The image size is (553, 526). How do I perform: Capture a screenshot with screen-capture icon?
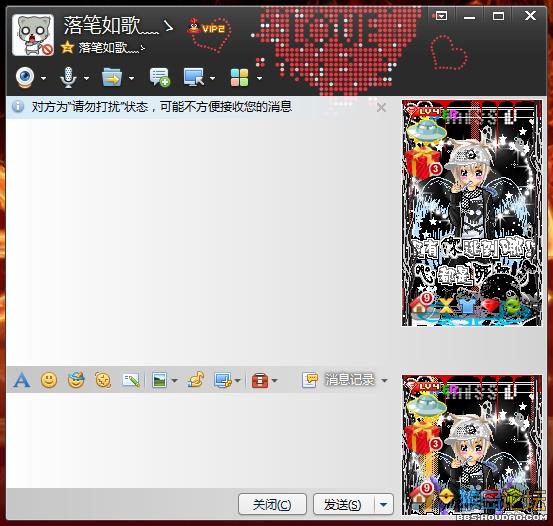pos(223,380)
